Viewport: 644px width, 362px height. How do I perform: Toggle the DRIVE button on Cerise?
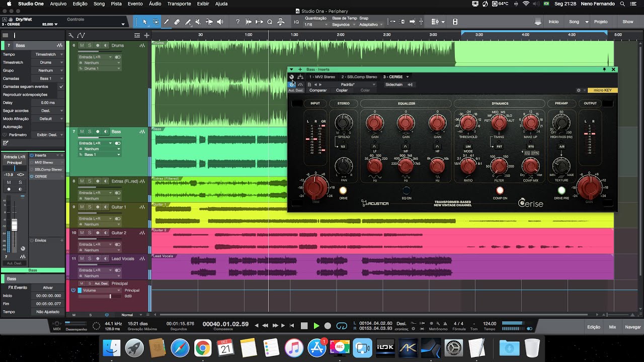[343, 191]
